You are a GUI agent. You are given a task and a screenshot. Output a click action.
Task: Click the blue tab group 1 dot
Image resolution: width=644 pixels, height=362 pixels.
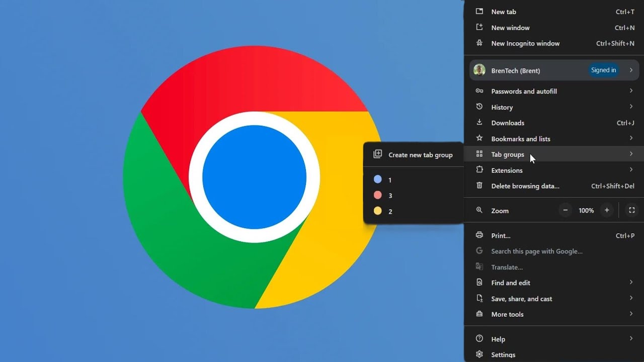coord(377,179)
